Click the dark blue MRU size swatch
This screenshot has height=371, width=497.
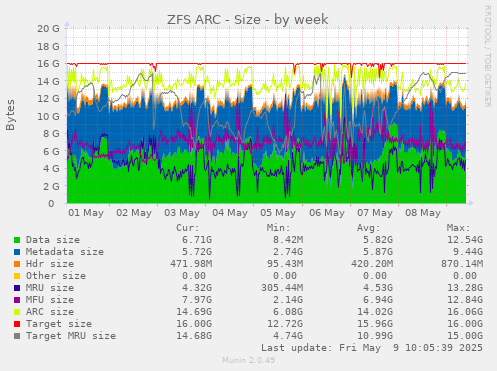coord(17,288)
